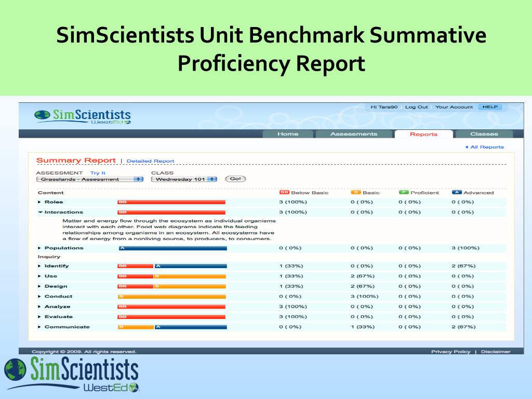The image size is (532, 399).
Task: Click Design Below Basic value '1 (33%)'
Action: point(291,286)
